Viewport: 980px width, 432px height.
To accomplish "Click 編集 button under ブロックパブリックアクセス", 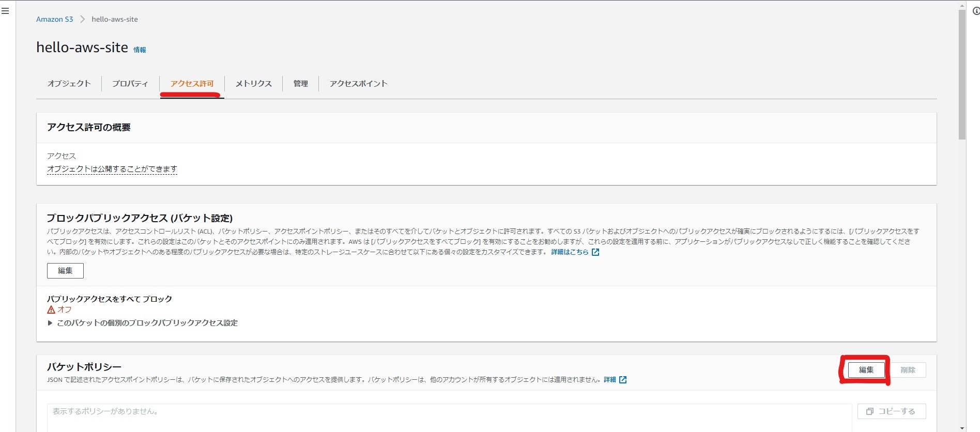I will 65,271.
